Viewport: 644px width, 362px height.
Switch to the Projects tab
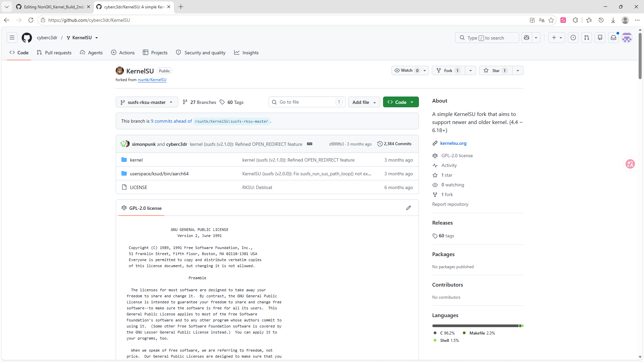click(155, 53)
